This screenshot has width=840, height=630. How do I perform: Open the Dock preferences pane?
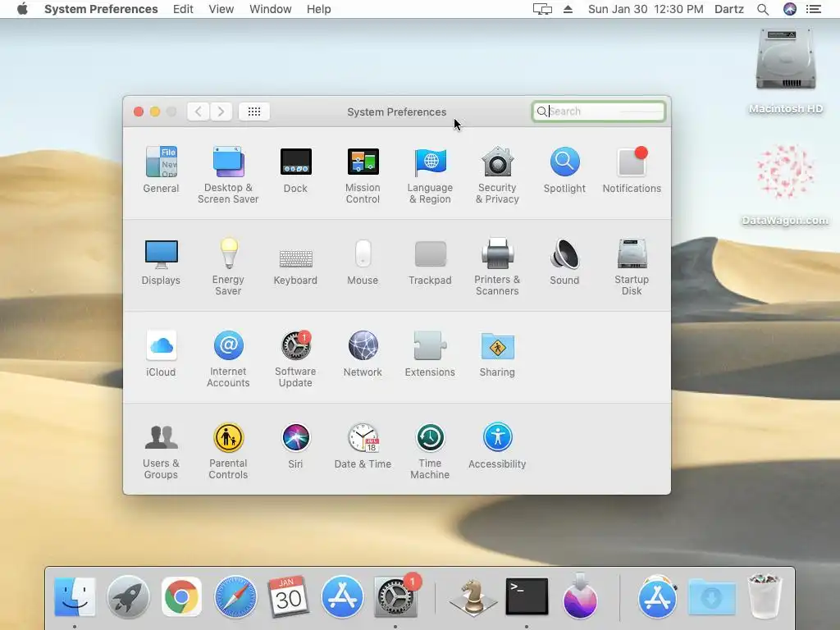point(295,169)
